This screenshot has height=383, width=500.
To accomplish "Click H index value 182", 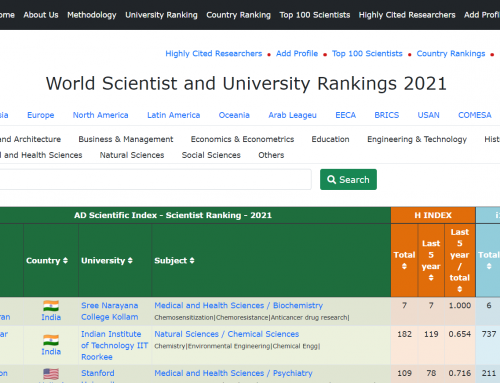I will pyautogui.click(x=404, y=334).
